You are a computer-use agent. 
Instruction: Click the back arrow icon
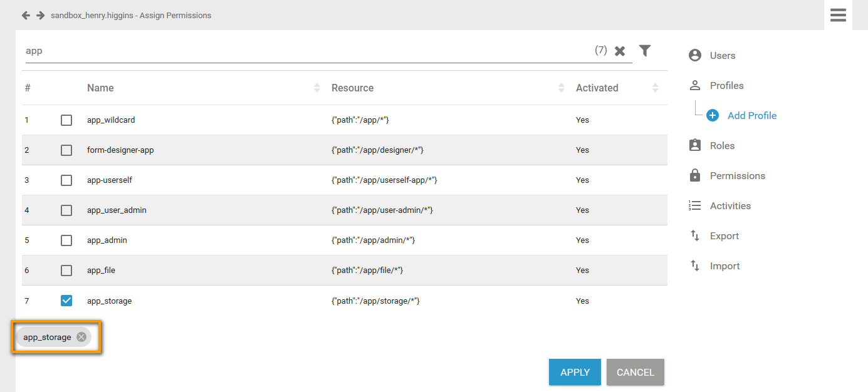[26, 15]
